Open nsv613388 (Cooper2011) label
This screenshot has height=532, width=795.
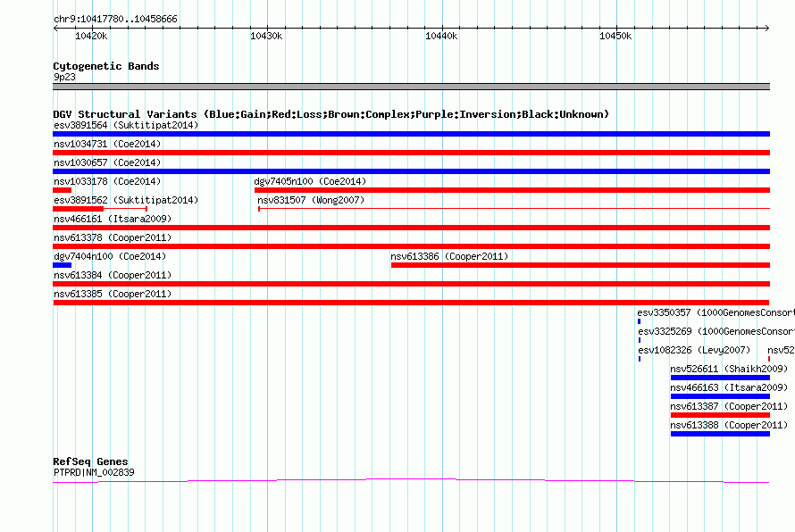coord(729,425)
